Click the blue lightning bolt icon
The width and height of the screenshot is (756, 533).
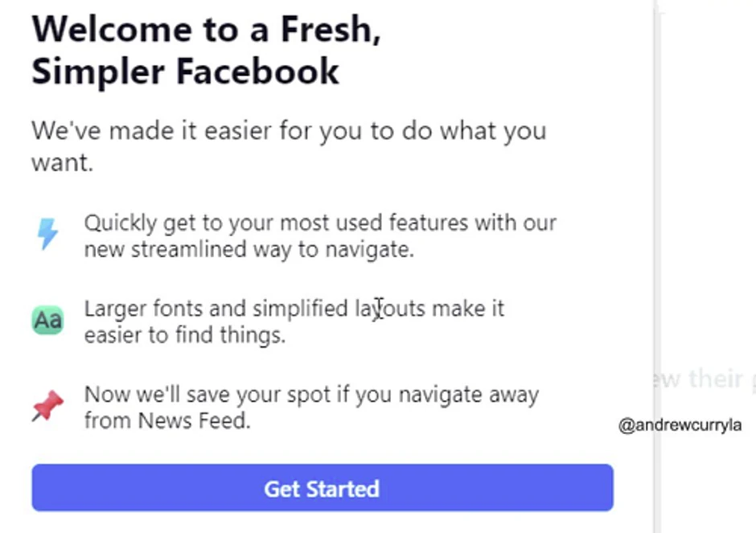pos(48,235)
